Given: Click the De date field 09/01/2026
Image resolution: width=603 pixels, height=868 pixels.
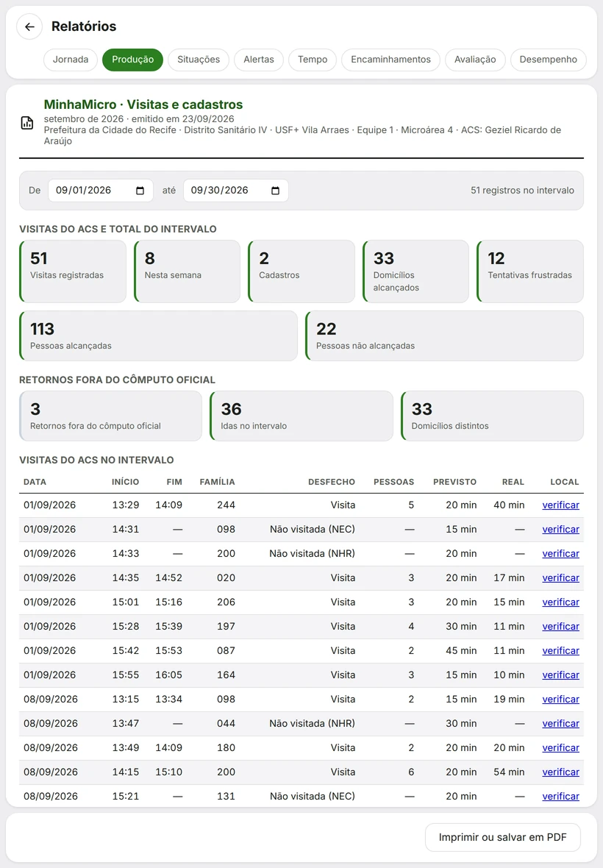Looking at the screenshot, I should pos(101,191).
